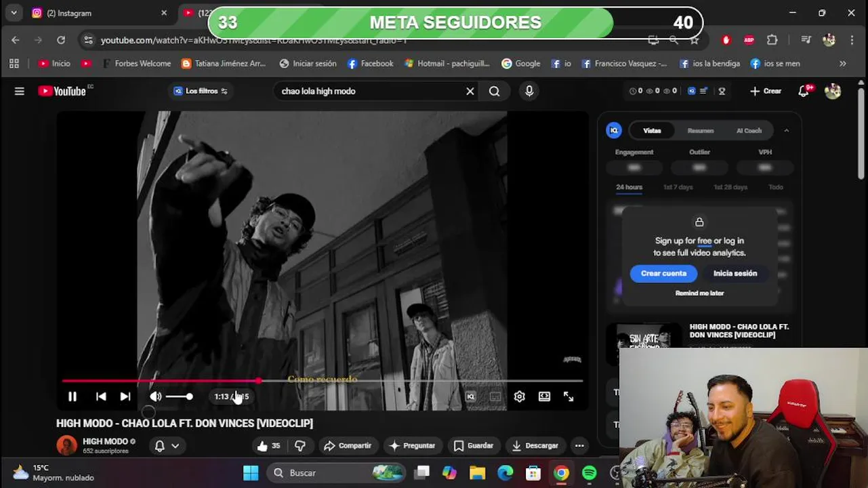Open YouTube hamburger guide menu

coord(20,91)
